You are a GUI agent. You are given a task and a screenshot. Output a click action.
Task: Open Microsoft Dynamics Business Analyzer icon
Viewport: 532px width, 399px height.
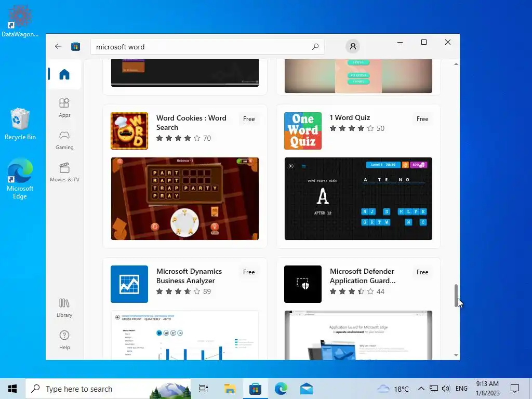[129, 284]
